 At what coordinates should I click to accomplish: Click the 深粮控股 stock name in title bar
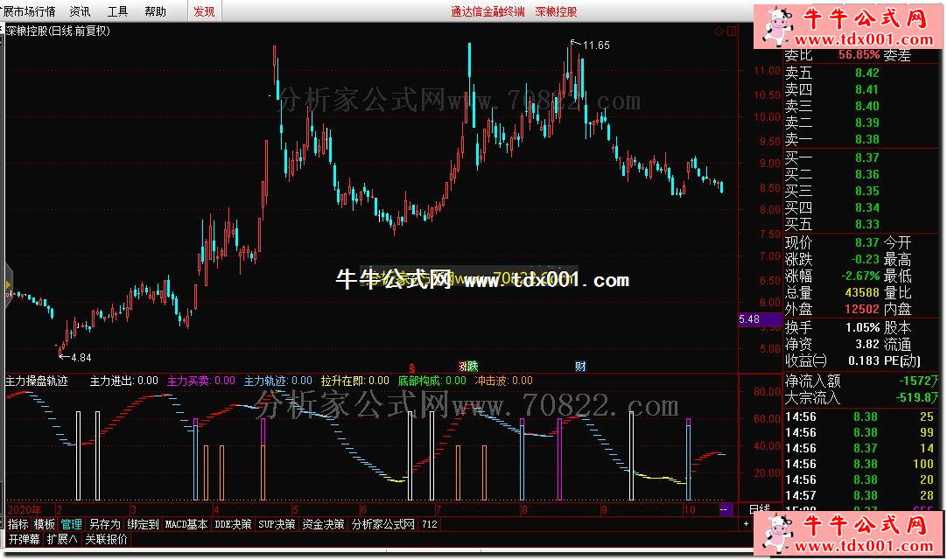point(557,11)
